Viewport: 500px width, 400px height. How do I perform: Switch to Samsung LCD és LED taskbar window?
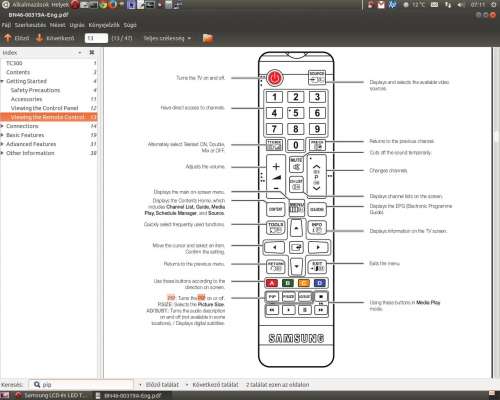coord(52,395)
